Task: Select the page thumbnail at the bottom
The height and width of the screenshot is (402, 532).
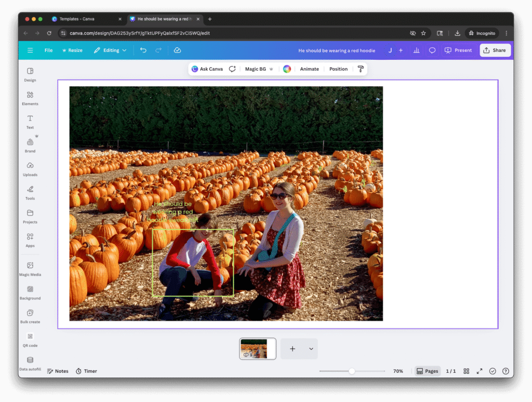Action: [x=257, y=348]
